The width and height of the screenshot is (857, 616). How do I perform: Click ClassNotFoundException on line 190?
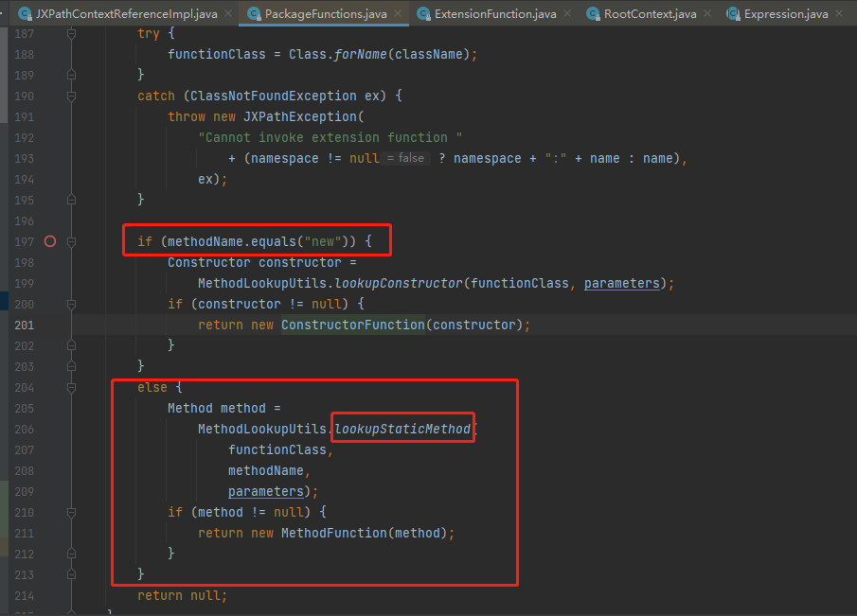pos(274,97)
